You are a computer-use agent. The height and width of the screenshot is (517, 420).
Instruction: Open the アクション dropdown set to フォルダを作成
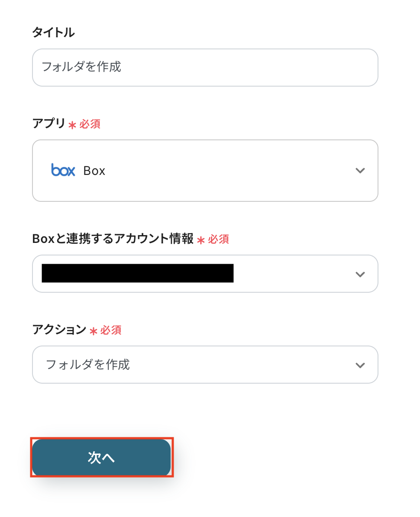(205, 365)
